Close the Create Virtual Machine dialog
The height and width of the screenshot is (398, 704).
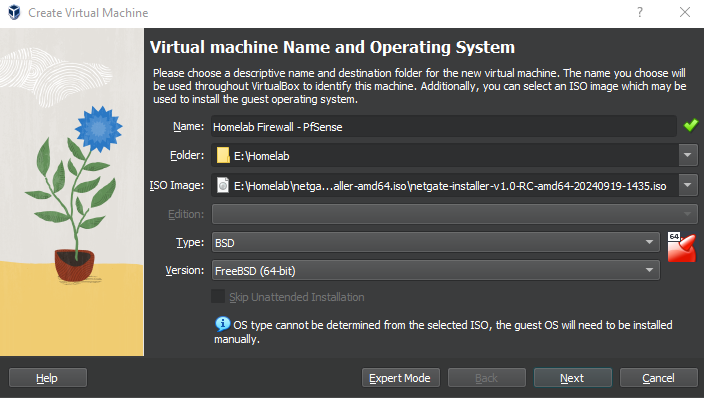click(x=685, y=12)
